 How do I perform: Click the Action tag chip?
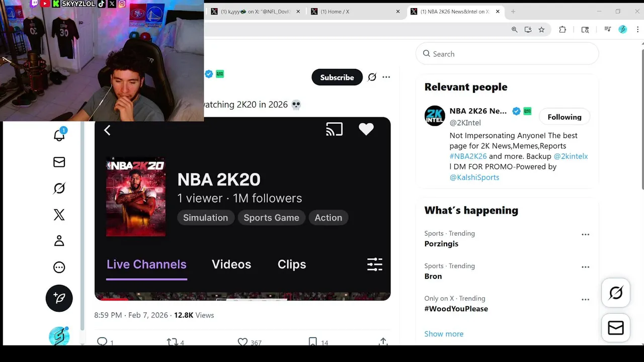(328, 218)
